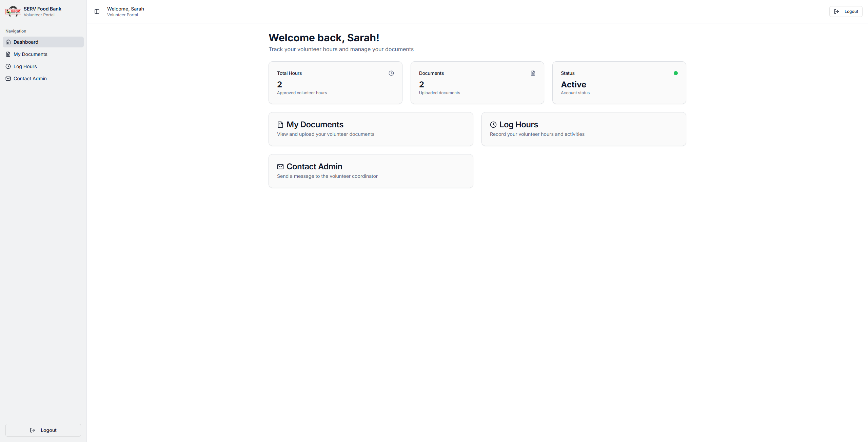Click the Total Hours summary card
This screenshot has height=442, width=868.
point(335,83)
